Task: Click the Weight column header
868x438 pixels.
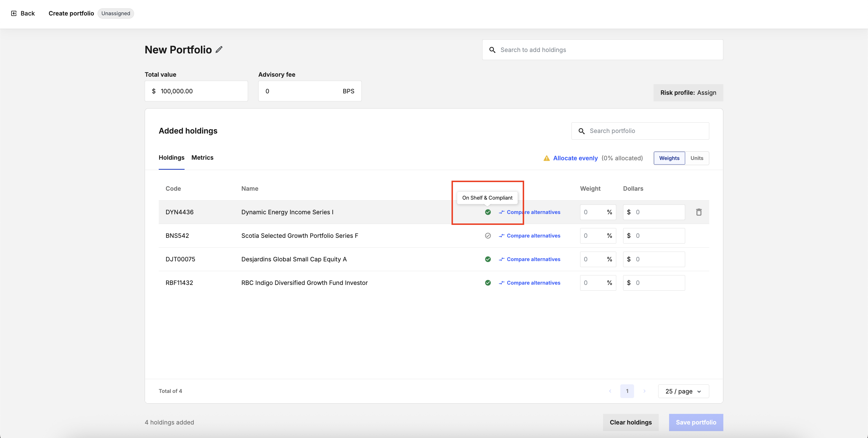Action: pyautogui.click(x=590, y=188)
